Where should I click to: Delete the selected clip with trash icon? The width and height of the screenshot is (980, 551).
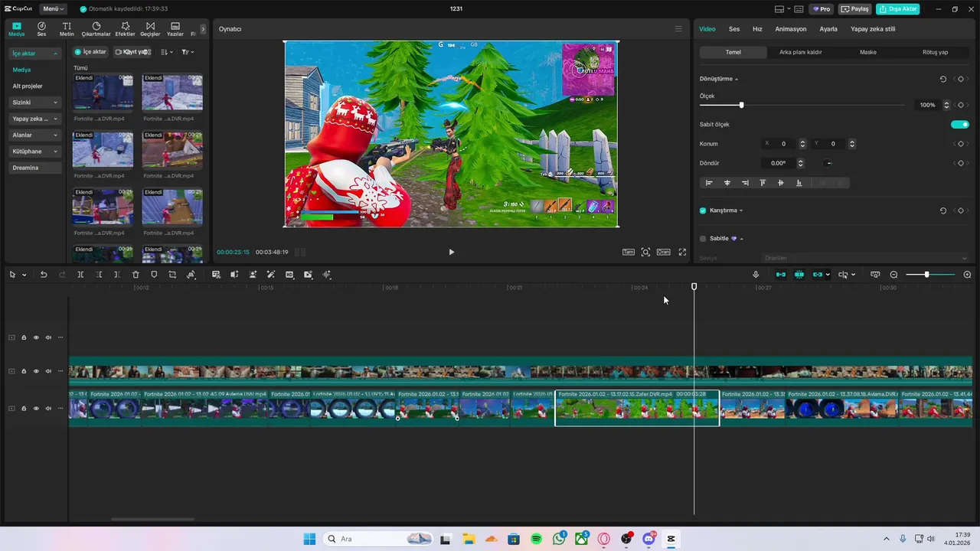[136, 275]
